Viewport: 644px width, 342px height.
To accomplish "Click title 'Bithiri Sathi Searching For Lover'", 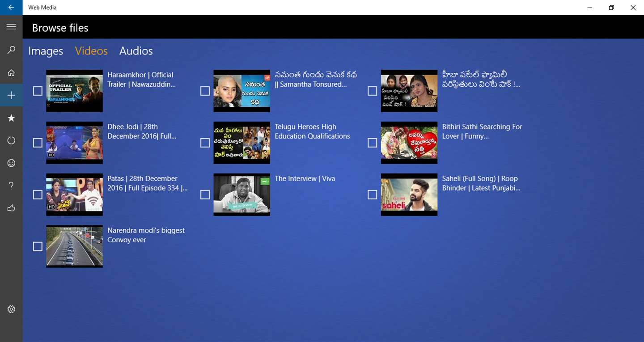I will [x=482, y=131].
